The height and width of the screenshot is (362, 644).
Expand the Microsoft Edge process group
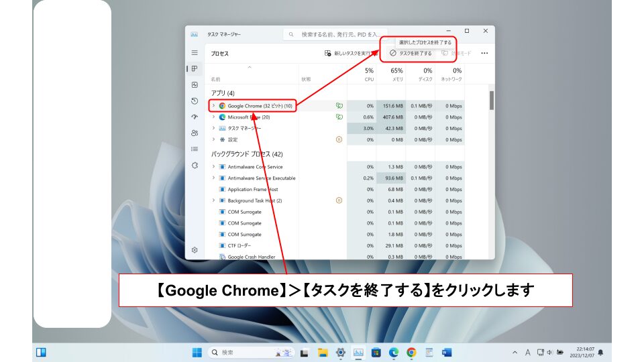point(214,117)
